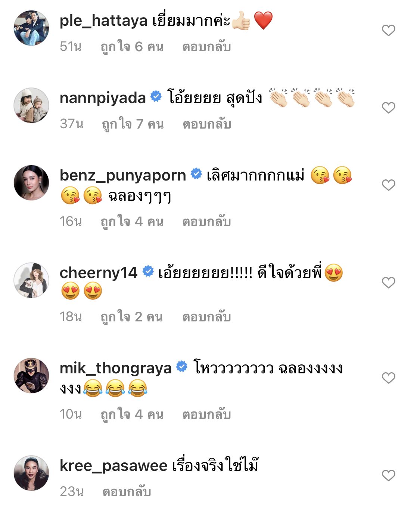Open the username link benz_punyaporn
Screen dimensions: 420x515
pos(123,175)
